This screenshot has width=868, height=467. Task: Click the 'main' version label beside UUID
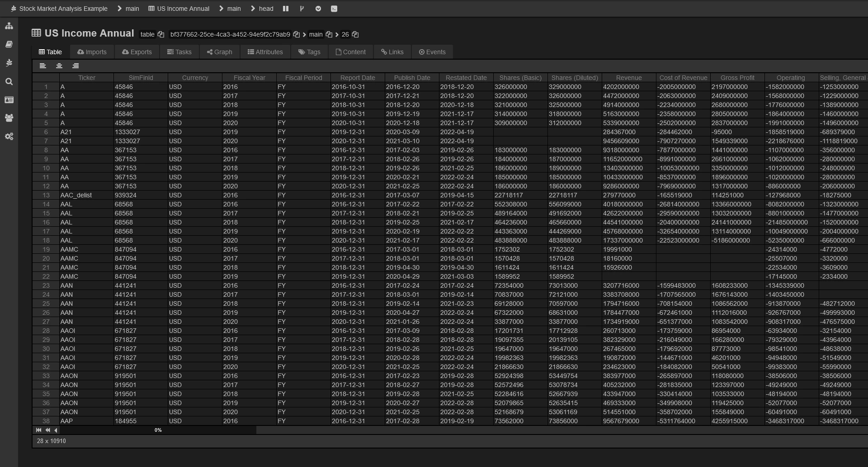[x=316, y=34]
